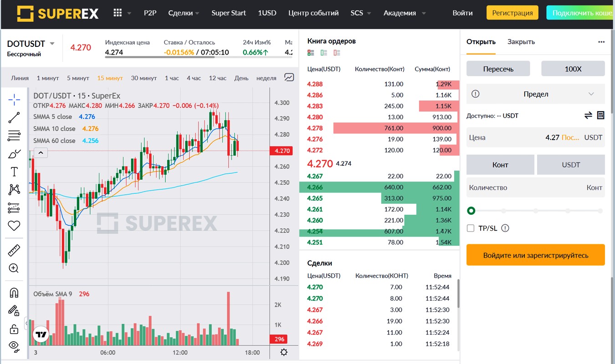Switch to the Открыть tab
Screen dimensions: 615x364
click(x=481, y=42)
